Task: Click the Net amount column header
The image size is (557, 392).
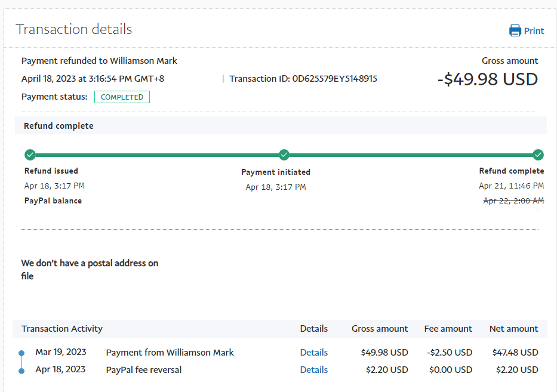Action: tap(513, 329)
